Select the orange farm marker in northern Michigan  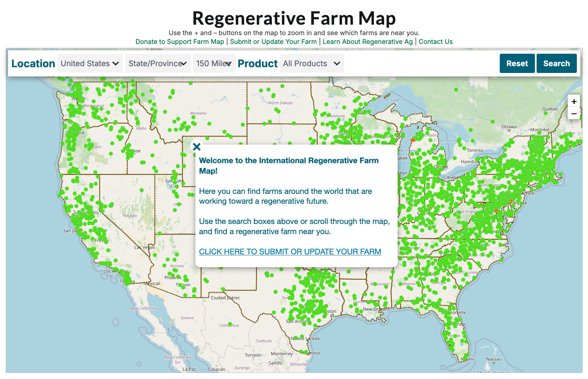click(x=413, y=140)
